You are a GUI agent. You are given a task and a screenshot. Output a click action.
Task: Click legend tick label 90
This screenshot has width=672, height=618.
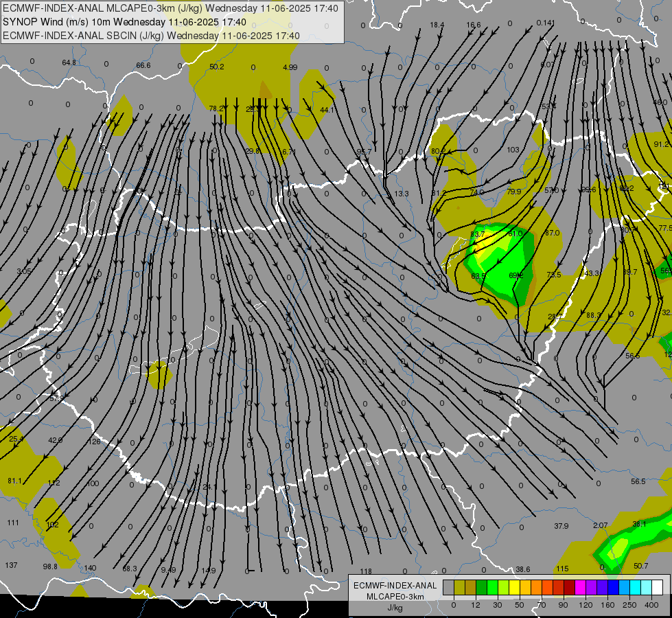coord(563,605)
